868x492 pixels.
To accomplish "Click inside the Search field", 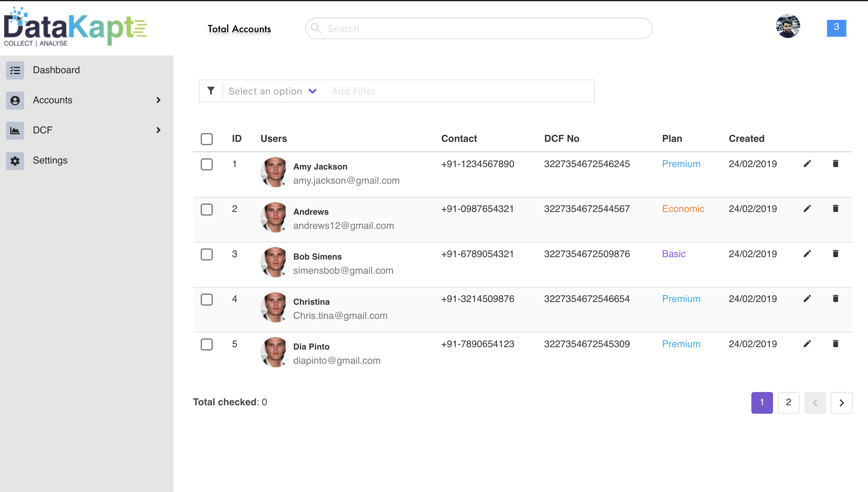I will coord(479,28).
